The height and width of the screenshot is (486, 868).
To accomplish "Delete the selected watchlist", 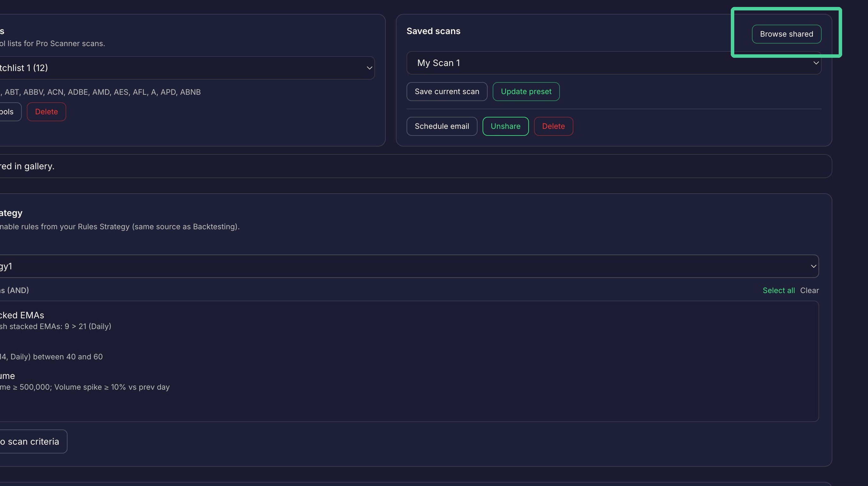I will (46, 112).
